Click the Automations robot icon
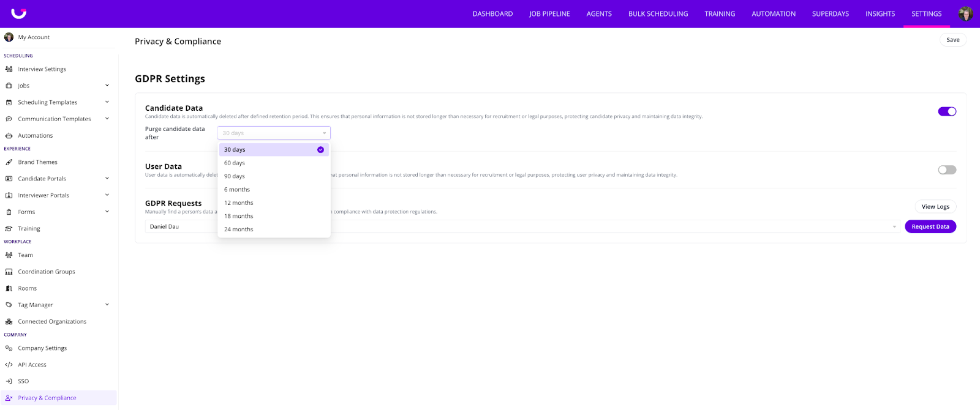Screen dimensions: 980x410 (x=9, y=135)
